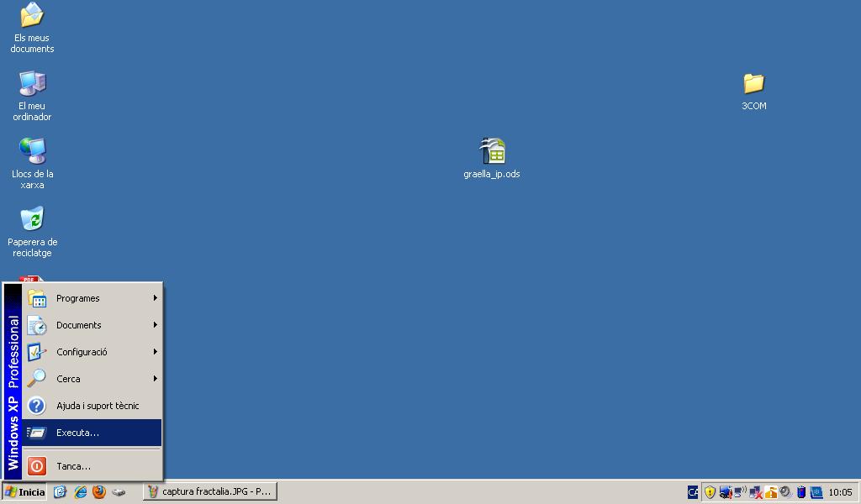
Task: Click the blue question mark help icon
Action: [37, 406]
